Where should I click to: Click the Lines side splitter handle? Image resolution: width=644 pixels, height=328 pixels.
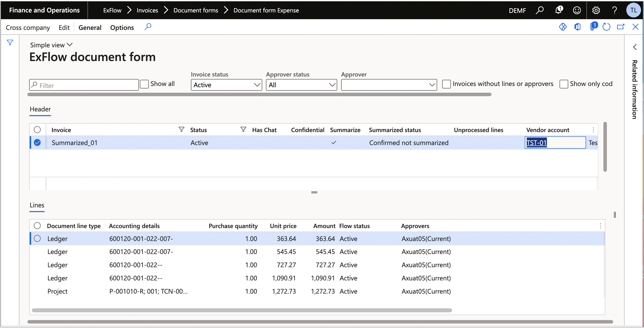click(x=615, y=215)
